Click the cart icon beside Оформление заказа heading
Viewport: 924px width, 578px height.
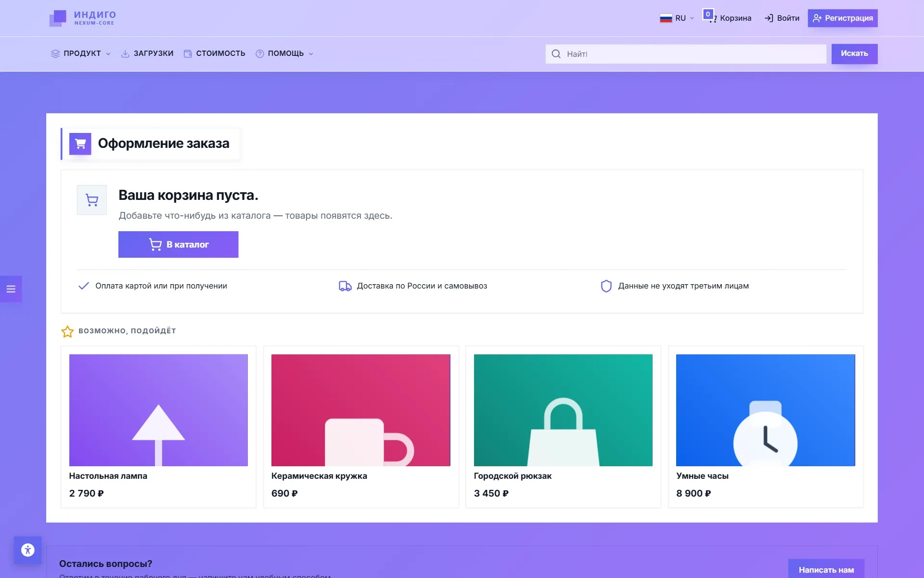pos(80,144)
